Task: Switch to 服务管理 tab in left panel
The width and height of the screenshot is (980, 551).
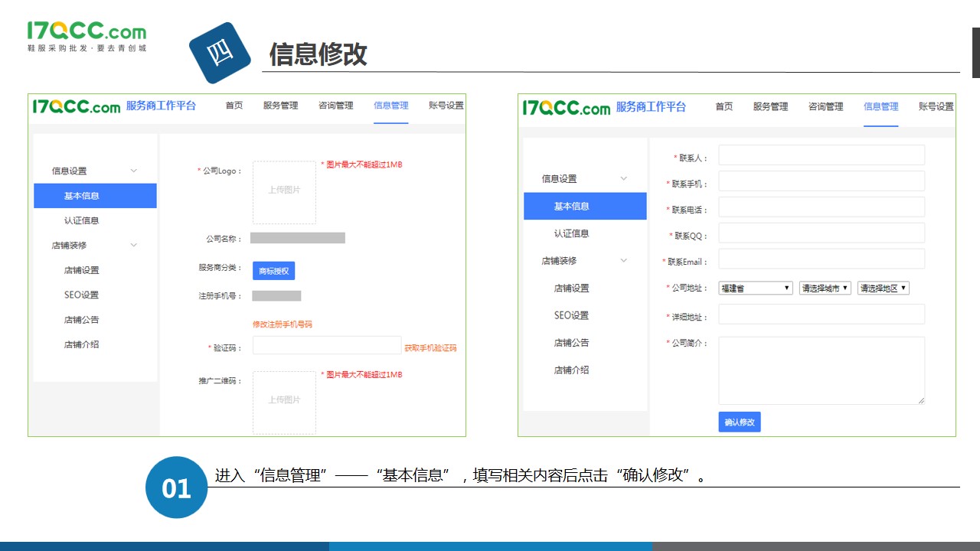Action: coord(280,106)
